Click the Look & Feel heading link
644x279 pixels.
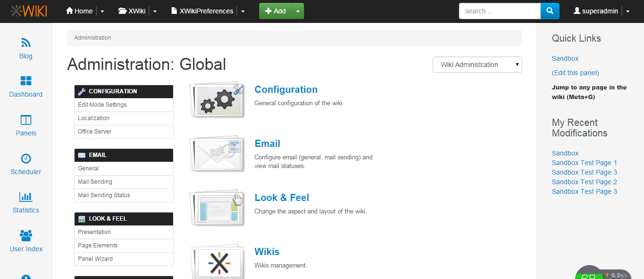pos(282,198)
